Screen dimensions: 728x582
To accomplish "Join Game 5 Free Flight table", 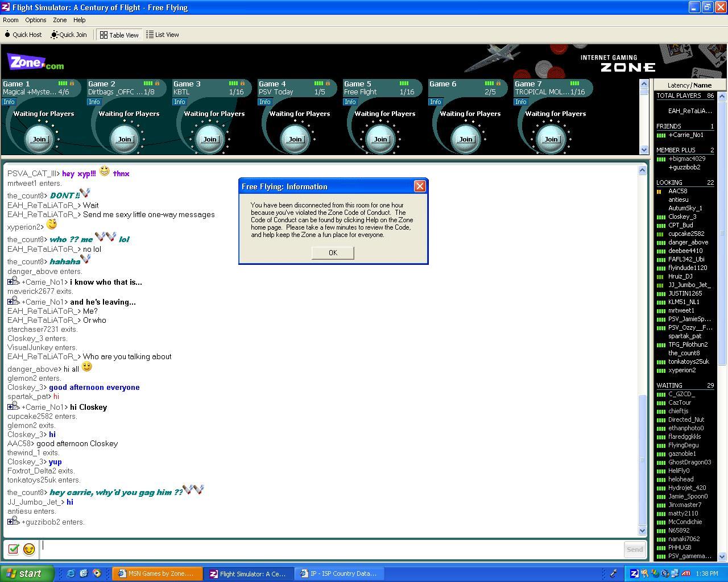I will pos(380,139).
